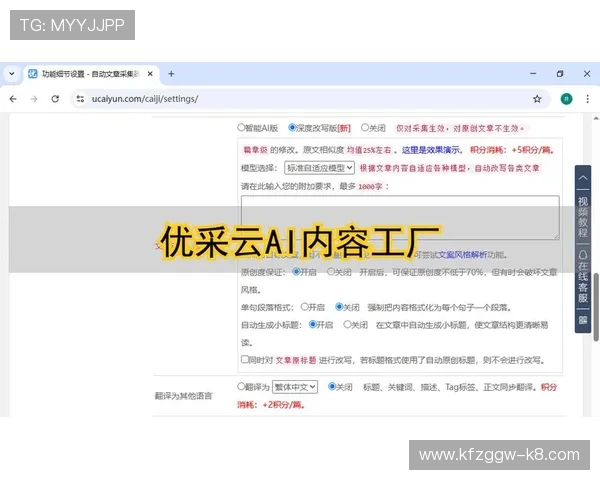The image size is (600, 480).
Task: Show QR code from side panel
Action: click(x=583, y=320)
